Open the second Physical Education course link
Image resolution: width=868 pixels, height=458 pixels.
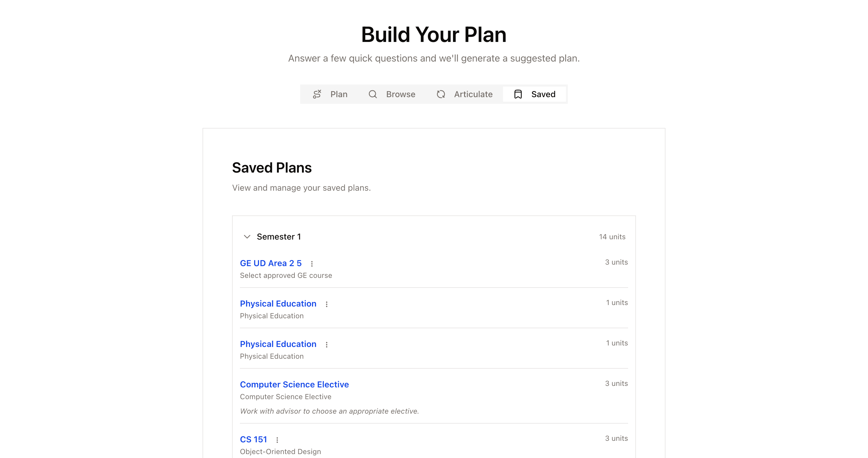[x=278, y=344]
